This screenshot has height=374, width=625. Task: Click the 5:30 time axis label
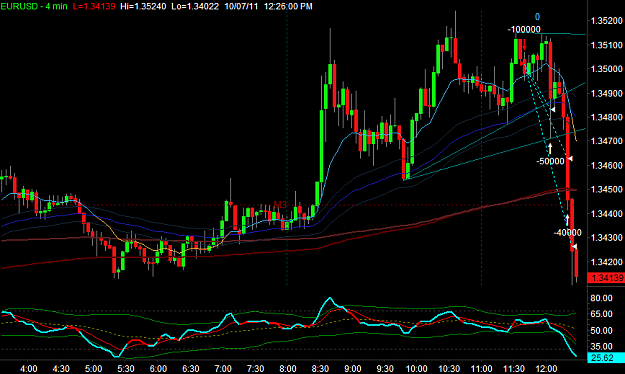pyautogui.click(x=126, y=369)
